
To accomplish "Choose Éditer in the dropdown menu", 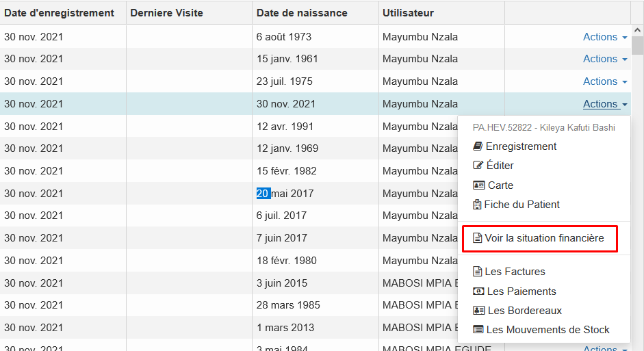I will coord(500,166).
